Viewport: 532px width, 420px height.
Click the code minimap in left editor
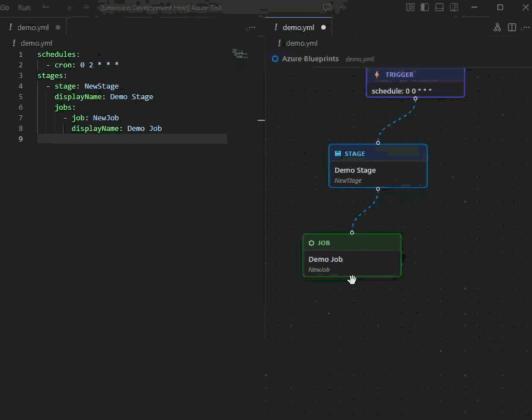pos(240,53)
